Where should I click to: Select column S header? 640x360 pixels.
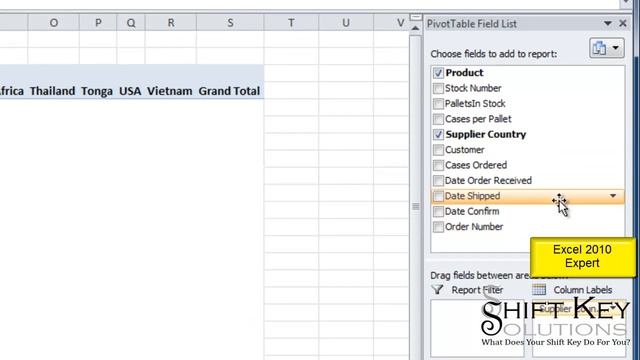pyautogui.click(x=230, y=23)
